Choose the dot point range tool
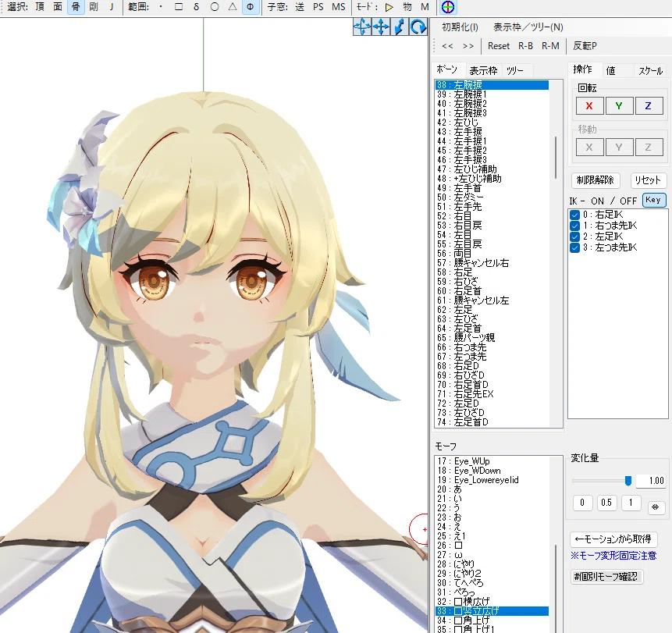Screen dimensions: 672x633 [x=161, y=7]
